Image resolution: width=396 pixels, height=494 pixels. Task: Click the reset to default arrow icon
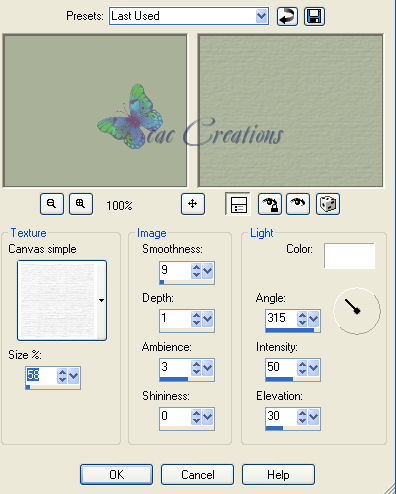point(287,16)
